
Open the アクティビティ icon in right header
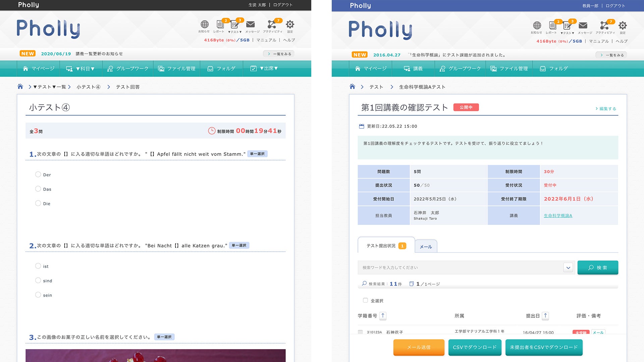click(x=604, y=25)
